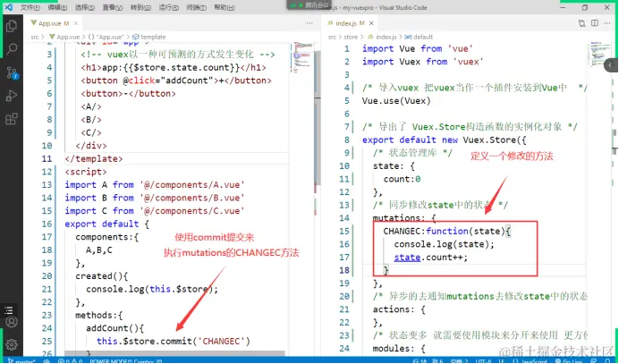This screenshot has height=364, width=619.
Task: Click default in right breadcrumb
Action: click(x=419, y=37)
